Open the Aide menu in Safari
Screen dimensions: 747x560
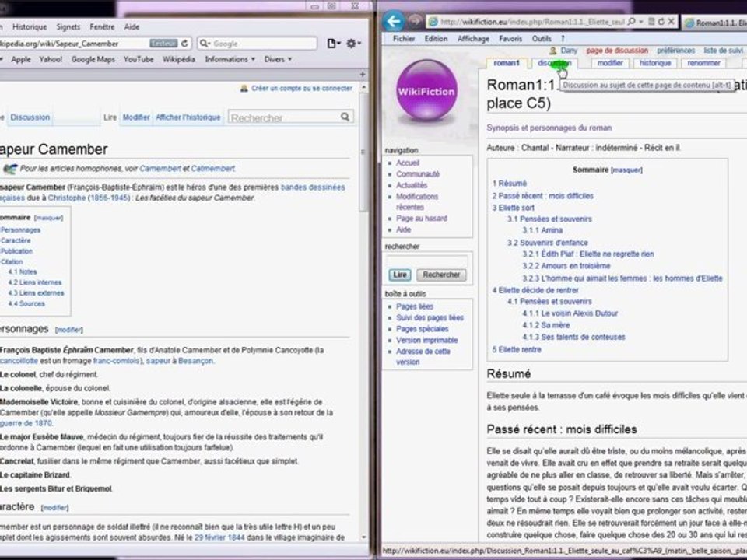click(x=132, y=26)
